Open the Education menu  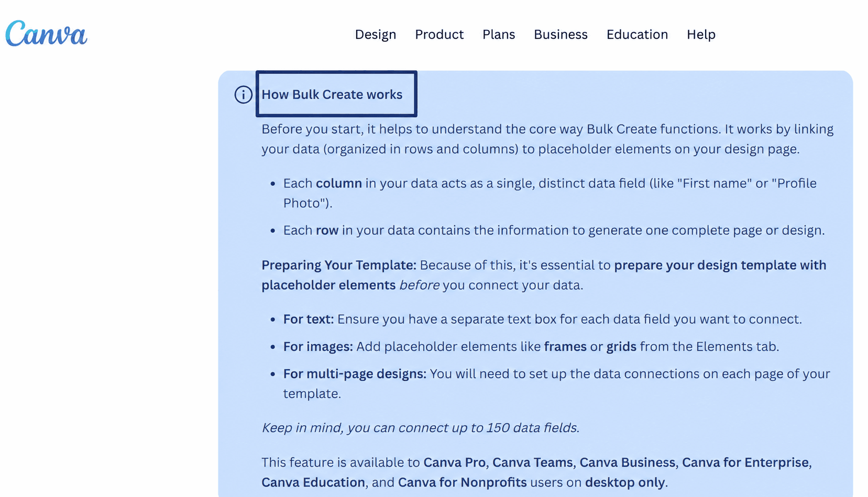[637, 35]
